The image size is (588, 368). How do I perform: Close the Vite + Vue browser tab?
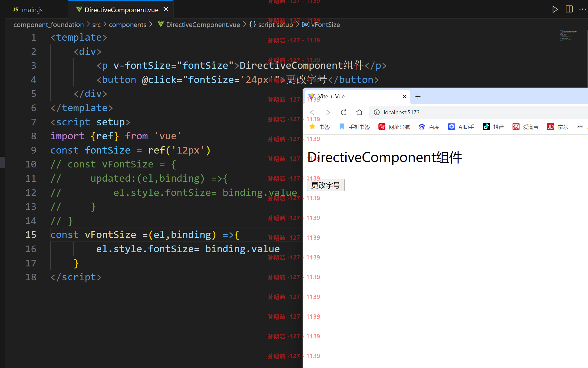click(404, 97)
